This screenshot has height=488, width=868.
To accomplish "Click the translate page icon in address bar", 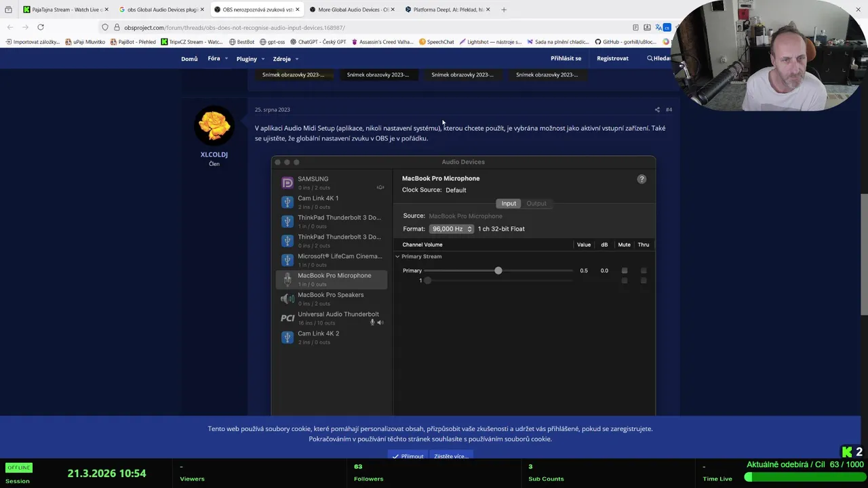I will pos(658,27).
